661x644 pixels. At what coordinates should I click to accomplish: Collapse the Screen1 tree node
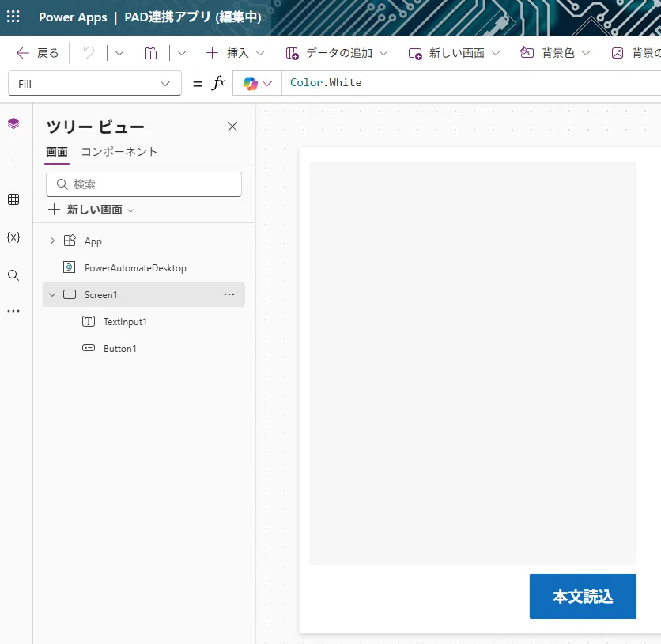[52, 294]
